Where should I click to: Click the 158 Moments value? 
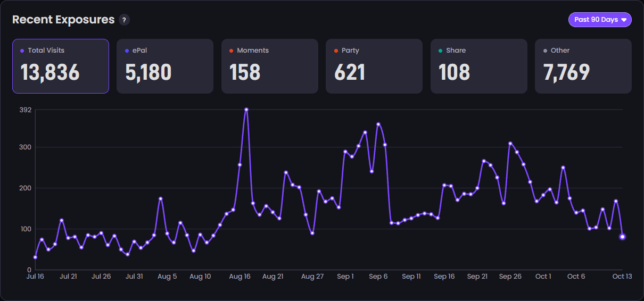coord(245,73)
